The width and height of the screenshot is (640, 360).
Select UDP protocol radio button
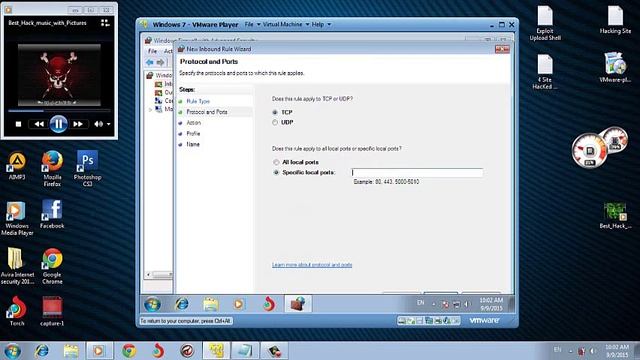click(275, 122)
